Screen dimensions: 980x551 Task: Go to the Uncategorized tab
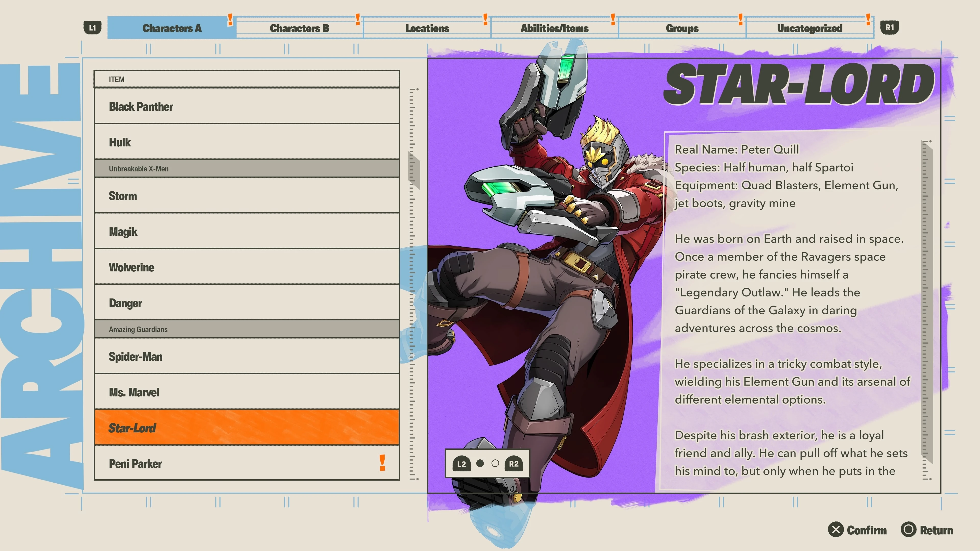tap(810, 28)
